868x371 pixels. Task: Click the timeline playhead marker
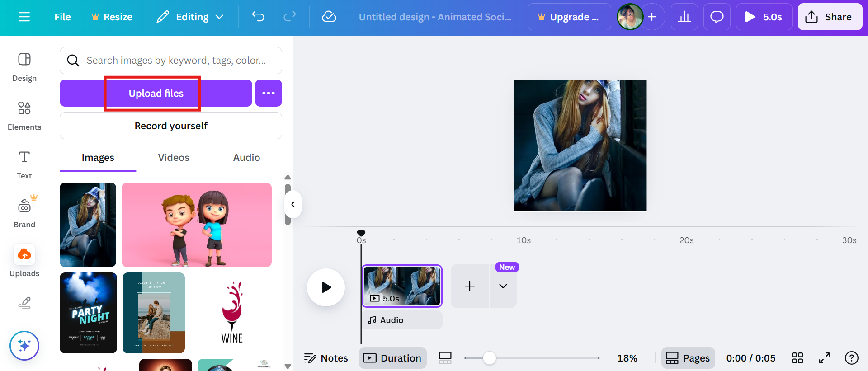361,233
